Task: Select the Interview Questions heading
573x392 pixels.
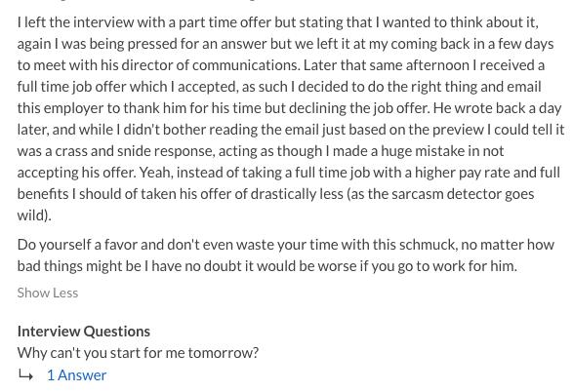Action: tap(84, 331)
